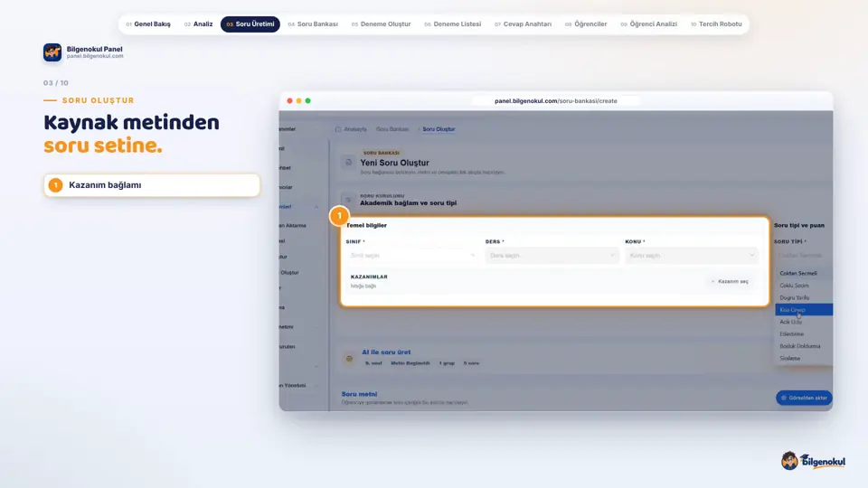
Task: Click the 9. sınıf tag
Action: click(x=373, y=363)
